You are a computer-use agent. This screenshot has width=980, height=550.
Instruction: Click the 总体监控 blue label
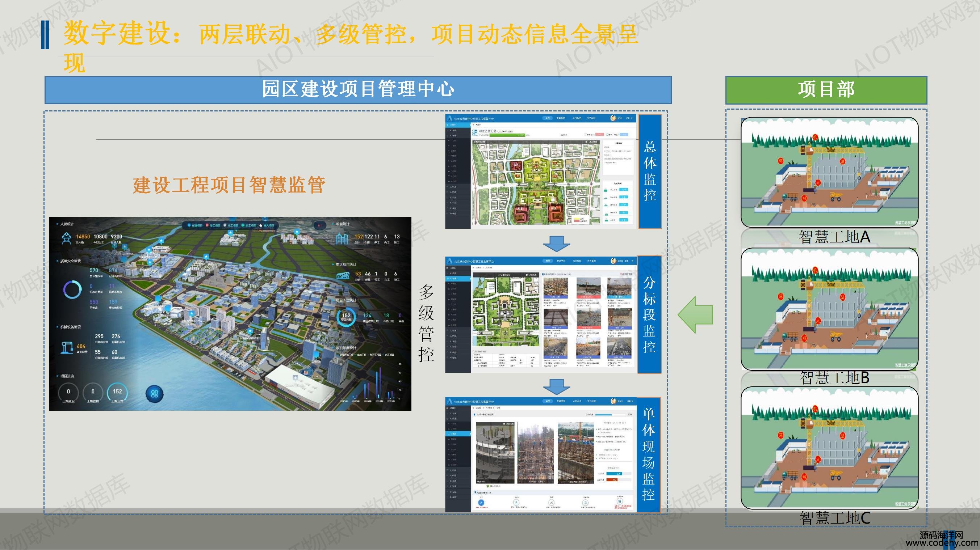pos(650,171)
